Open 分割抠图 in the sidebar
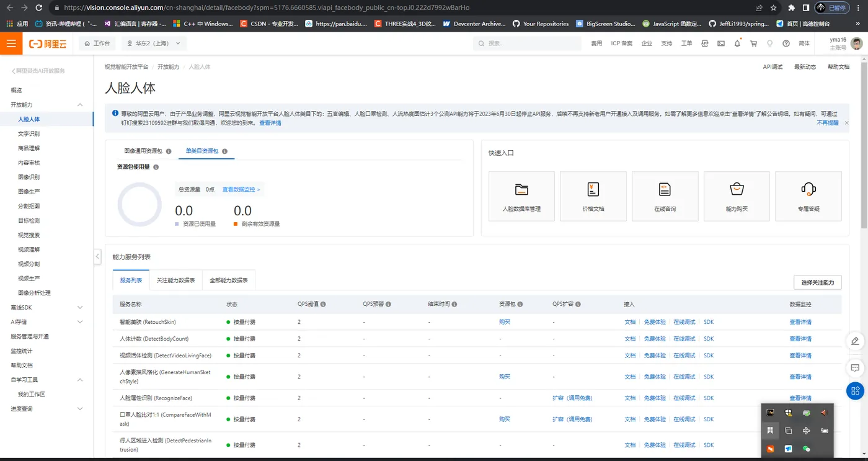Image resolution: width=868 pixels, height=461 pixels. (x=29, y=206)
